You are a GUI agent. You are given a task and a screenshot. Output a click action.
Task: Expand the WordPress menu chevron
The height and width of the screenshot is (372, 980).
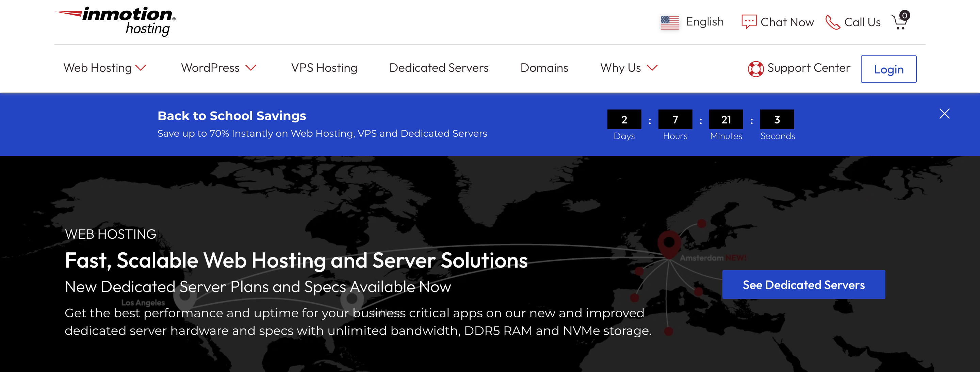(251, 68)
